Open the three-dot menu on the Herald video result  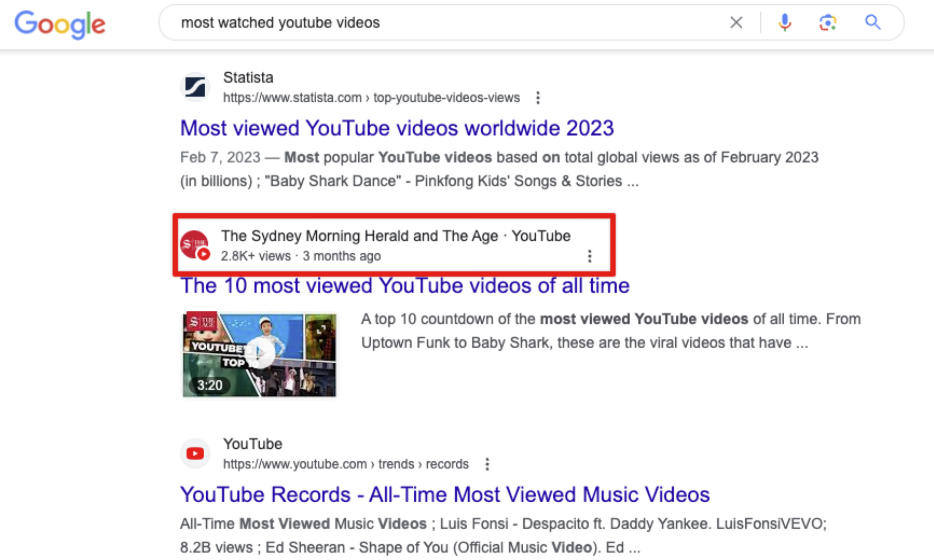tap(589, 256)
